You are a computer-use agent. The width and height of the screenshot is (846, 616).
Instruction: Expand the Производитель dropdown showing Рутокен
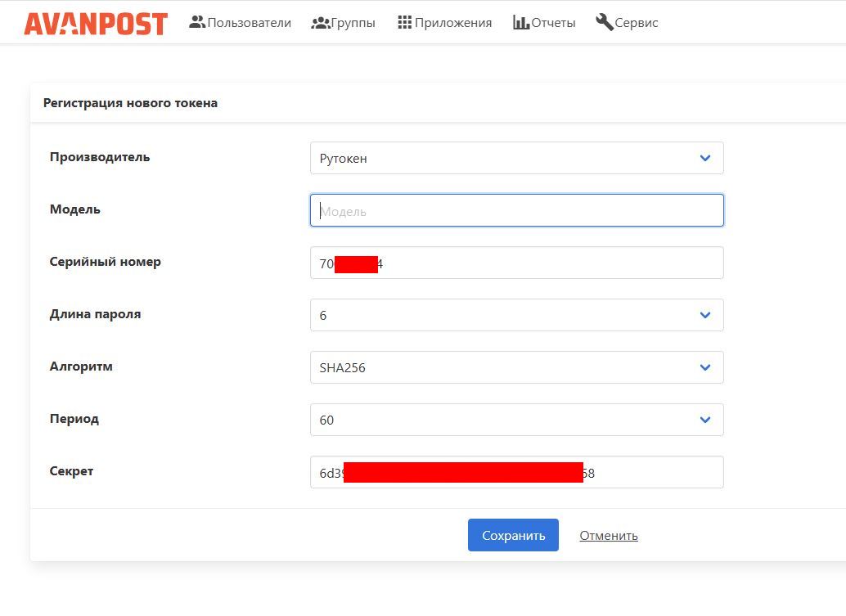click(x=517, y=158)
